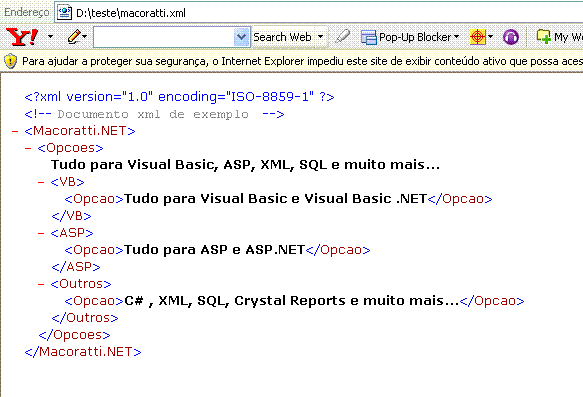Click the pencil edit toolbar icon
Image resolution: width=583 pixels, height=397 pixels.
click(x=74, y=37)
